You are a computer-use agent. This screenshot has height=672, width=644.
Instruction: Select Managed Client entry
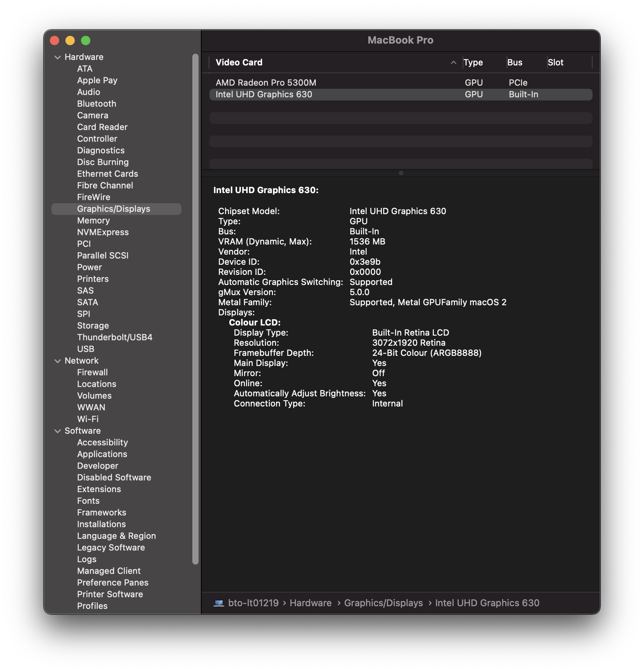coord(109,571)
